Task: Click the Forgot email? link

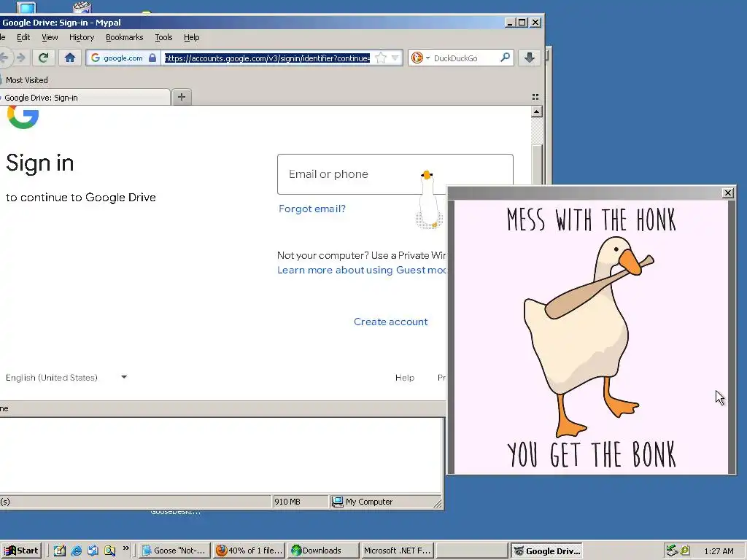Action: [x=312, y=209]
